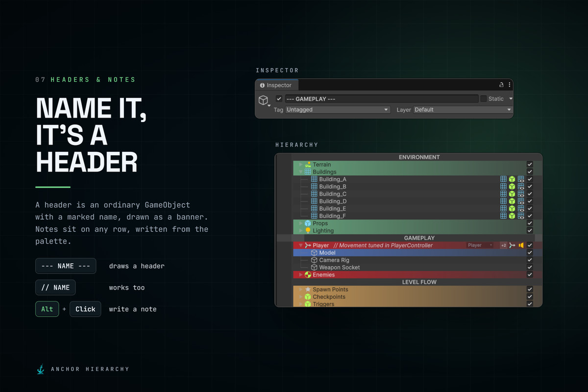Viewport: 588px width, 392px height.
Task: Toggle the active checkbox beside GAMEPLAY name field
Action: 279,98
